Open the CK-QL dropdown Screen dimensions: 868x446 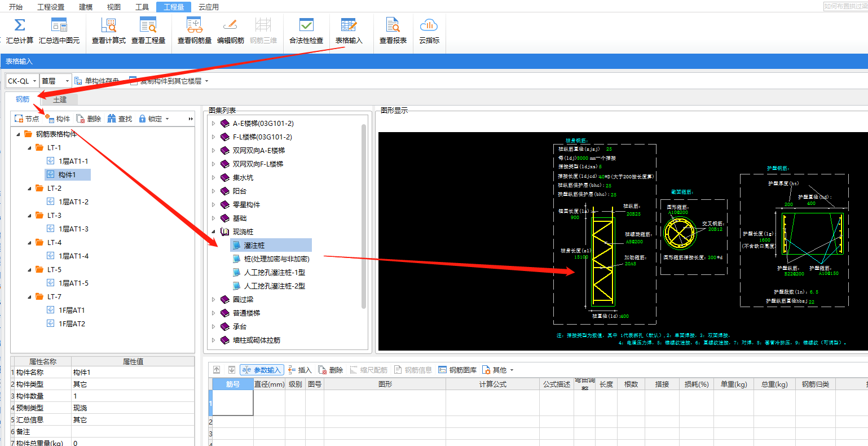(x=35, y=81)
